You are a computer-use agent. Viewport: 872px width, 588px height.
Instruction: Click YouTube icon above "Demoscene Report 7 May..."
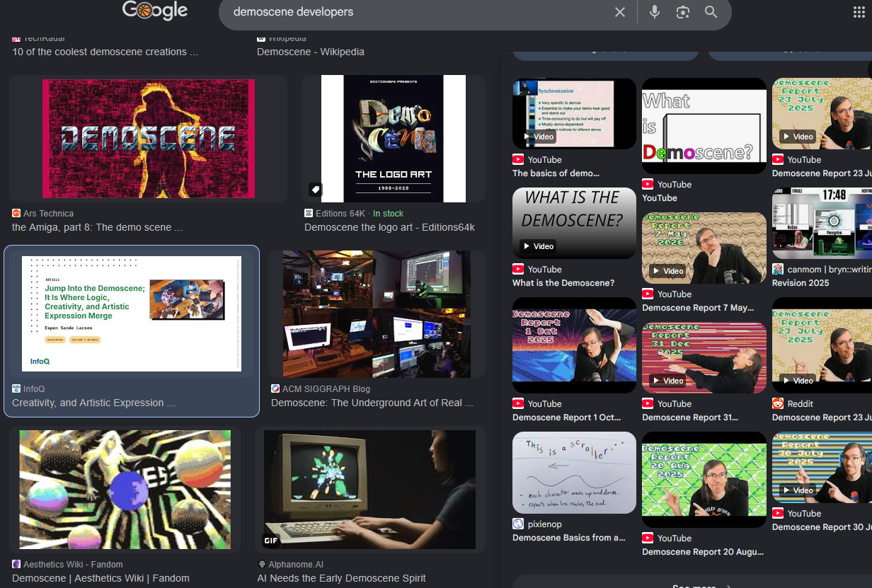[648, 294]
